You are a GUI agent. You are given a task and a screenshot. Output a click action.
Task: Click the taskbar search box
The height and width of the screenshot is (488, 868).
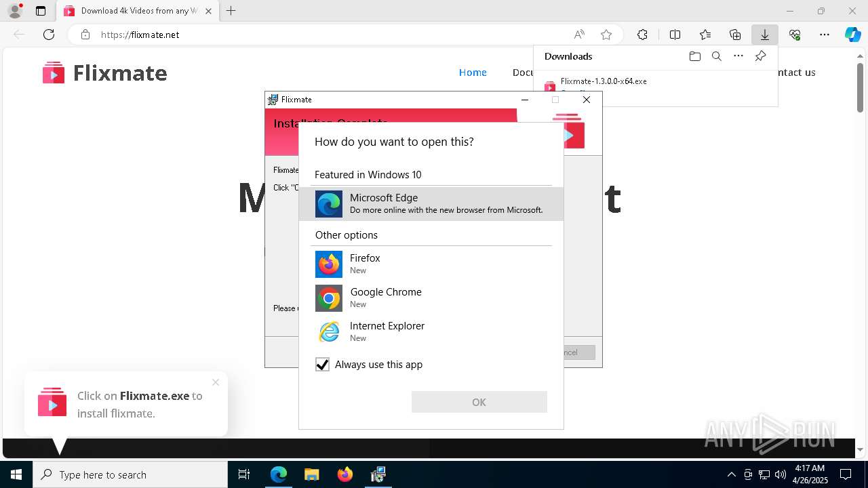130,474
